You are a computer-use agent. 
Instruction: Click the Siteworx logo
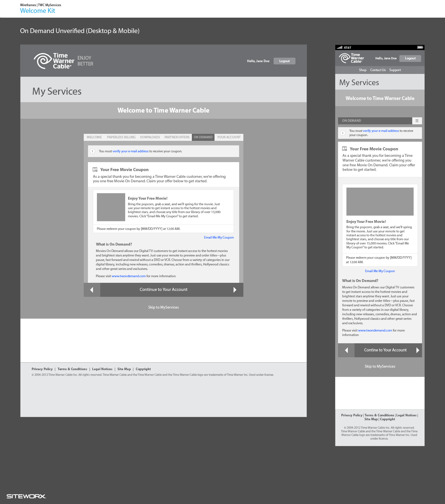coord(26,496)
